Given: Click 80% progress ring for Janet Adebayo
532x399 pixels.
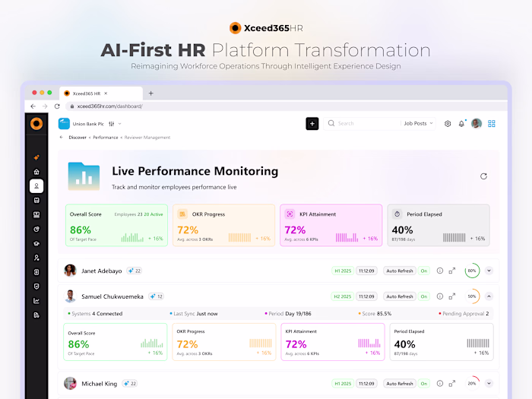Looking at the screenshot, I should pyautogui.click(x=472, y=271).
